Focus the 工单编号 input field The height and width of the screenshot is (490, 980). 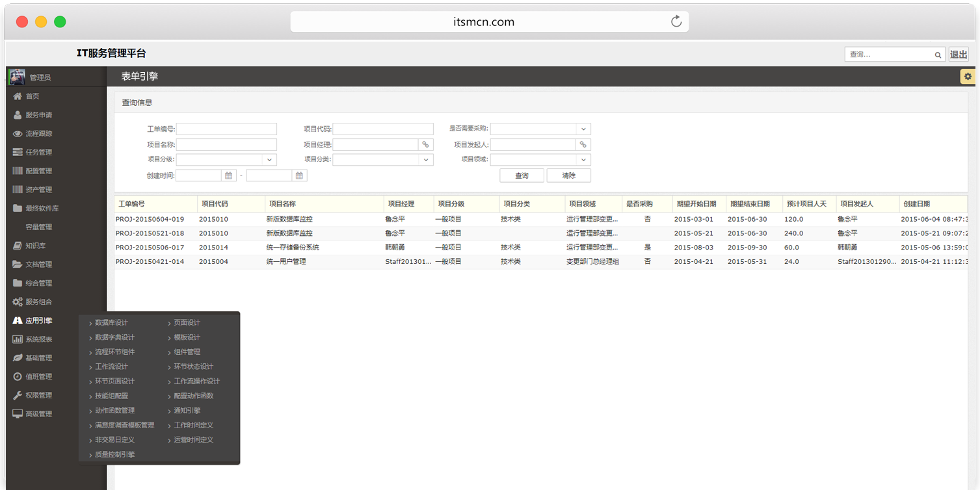point(226,129)
